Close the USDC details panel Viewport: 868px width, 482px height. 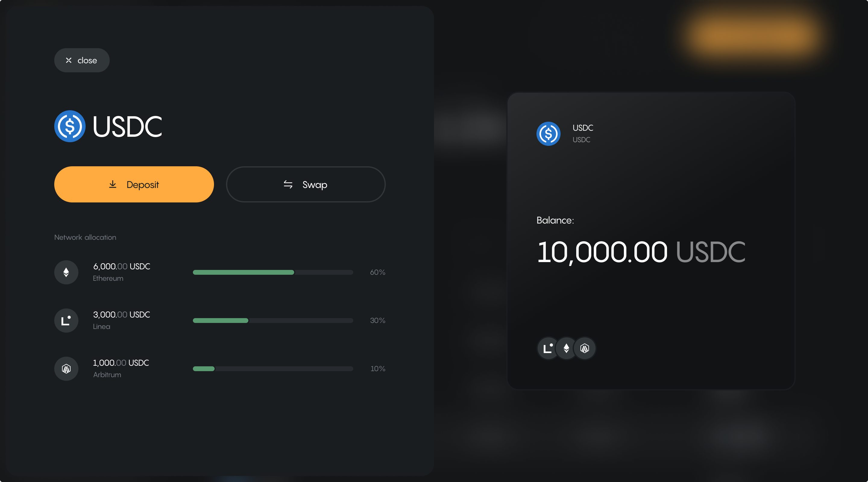tap(82, 60)
